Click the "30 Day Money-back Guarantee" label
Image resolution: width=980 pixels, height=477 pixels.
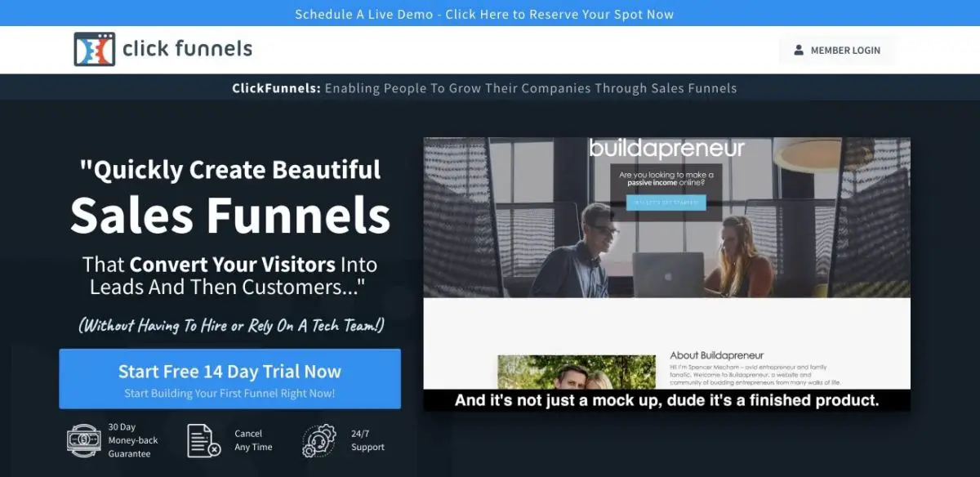pos(133,440)
